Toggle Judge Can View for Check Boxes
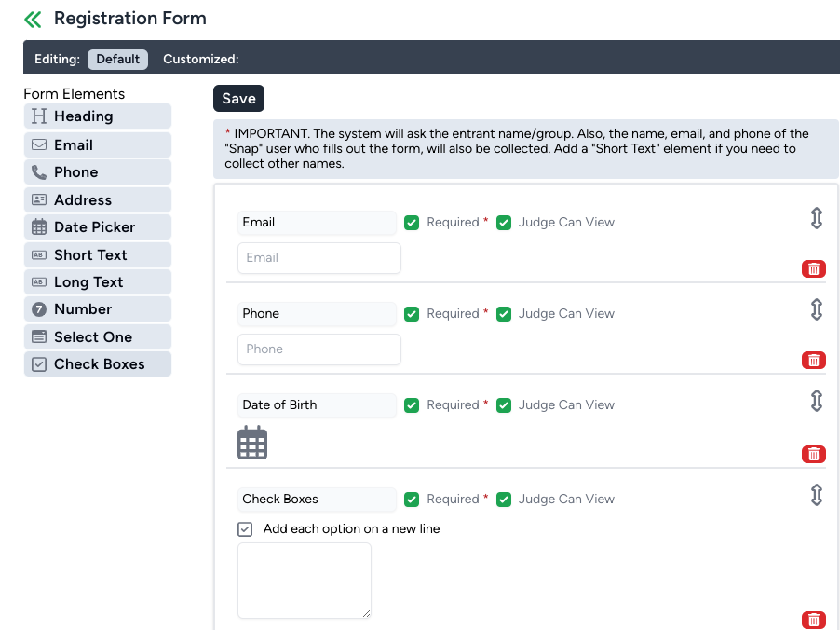Screen dimensions: 840x630 click(504, 500)
